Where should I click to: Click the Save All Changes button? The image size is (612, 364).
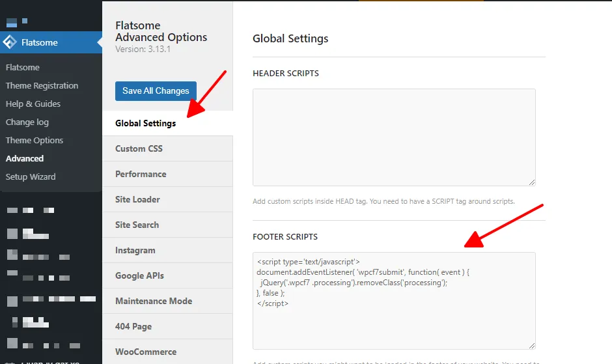[x=156, y=91]
